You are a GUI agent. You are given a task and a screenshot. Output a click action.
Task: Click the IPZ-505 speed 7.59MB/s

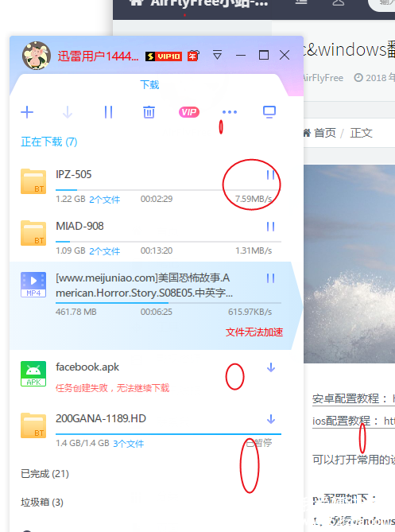254,199
